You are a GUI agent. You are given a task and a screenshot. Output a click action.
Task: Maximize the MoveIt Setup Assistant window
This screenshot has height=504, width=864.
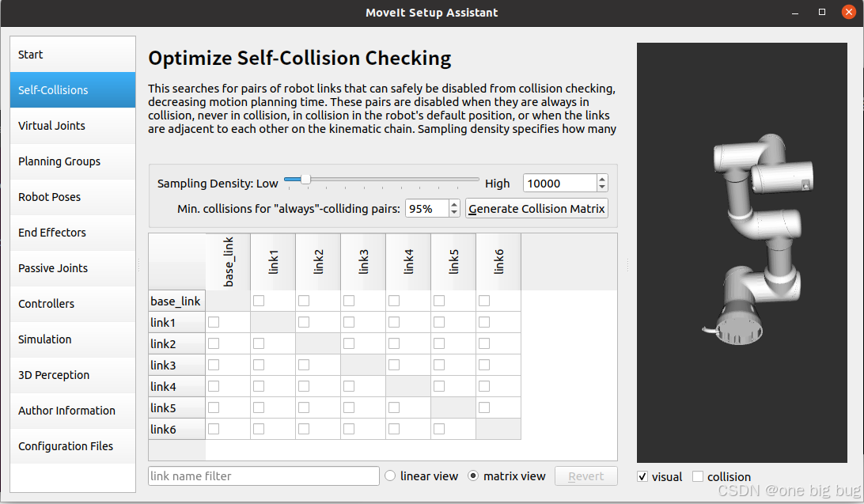pos(821,12)
